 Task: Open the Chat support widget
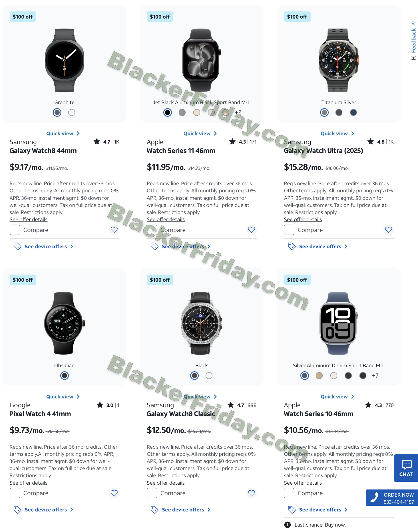pyautogui.click(x=406, y=468)
